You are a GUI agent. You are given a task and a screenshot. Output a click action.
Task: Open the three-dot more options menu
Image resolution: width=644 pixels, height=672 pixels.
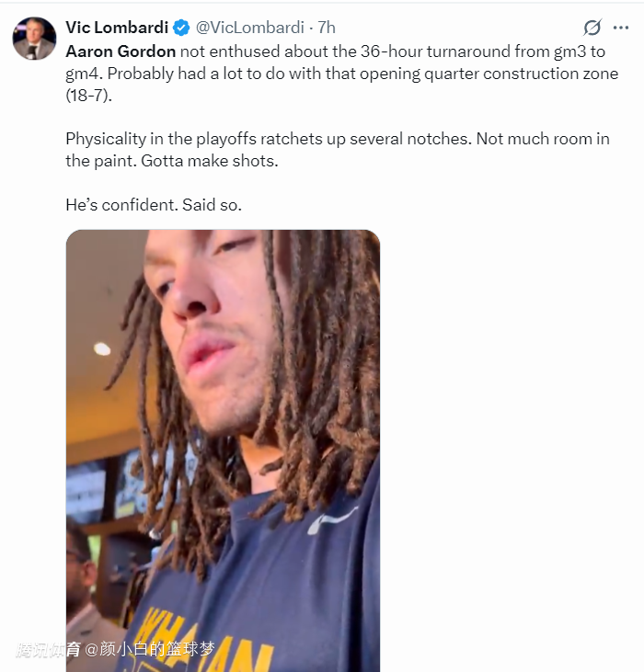click(x=620, y=28)
